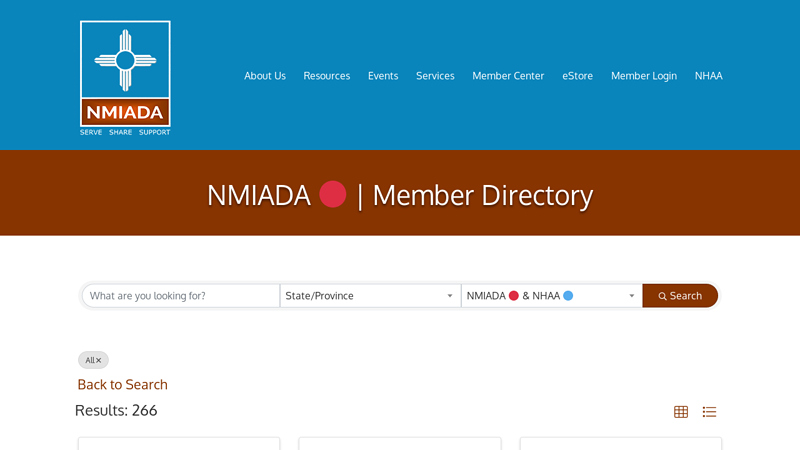Click the Results: 266 count text

pos(116,410)
